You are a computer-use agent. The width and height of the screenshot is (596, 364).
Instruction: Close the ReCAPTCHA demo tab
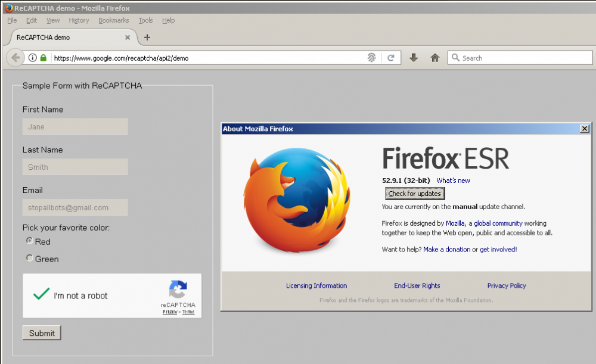(x=128, y=37)
